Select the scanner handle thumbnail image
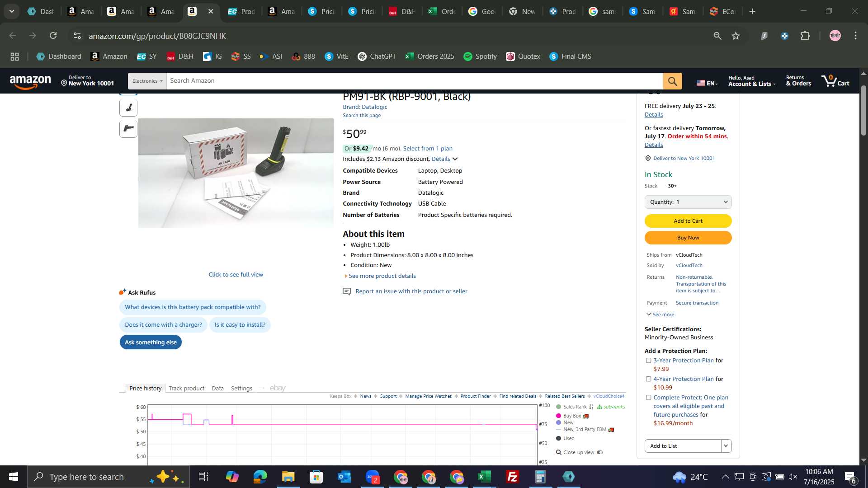868x488 pixels. point(128,108)
